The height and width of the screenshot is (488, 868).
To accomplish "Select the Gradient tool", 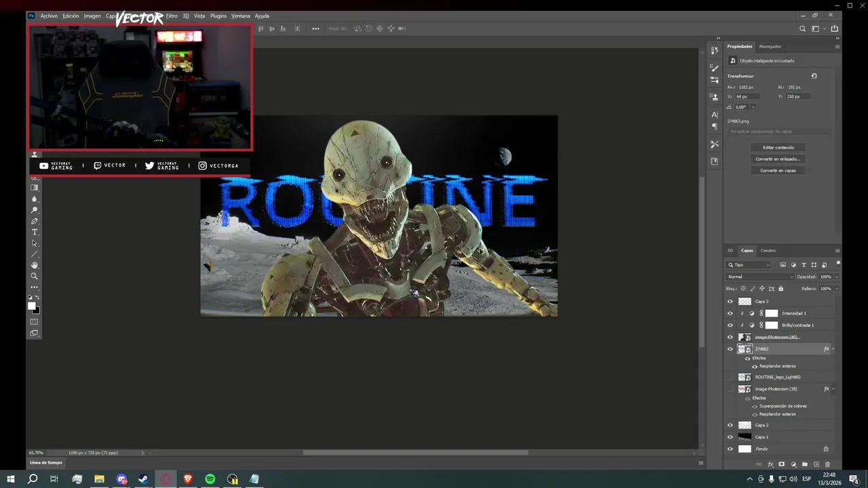I will tap(35, 188).
